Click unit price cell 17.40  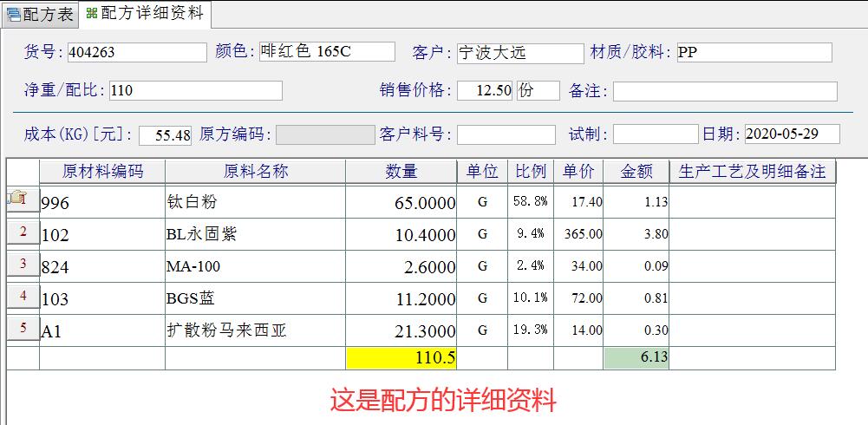[x=578, y=202]
